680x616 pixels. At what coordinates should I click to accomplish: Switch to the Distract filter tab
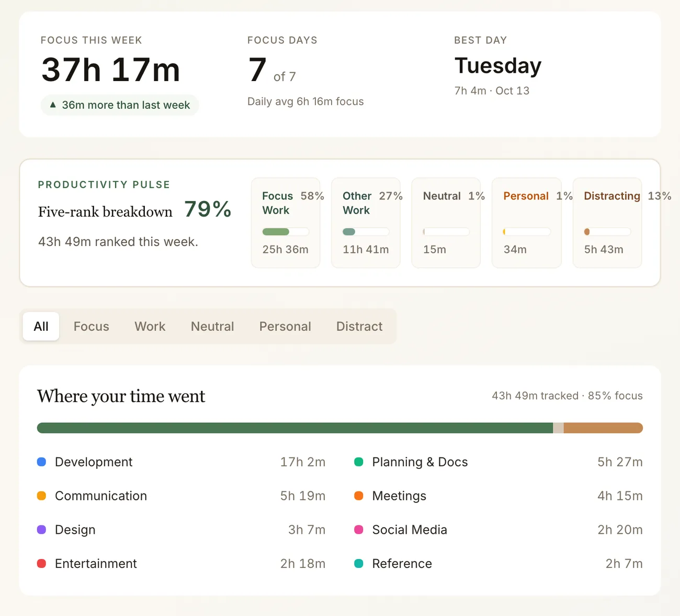pos(359,327)
